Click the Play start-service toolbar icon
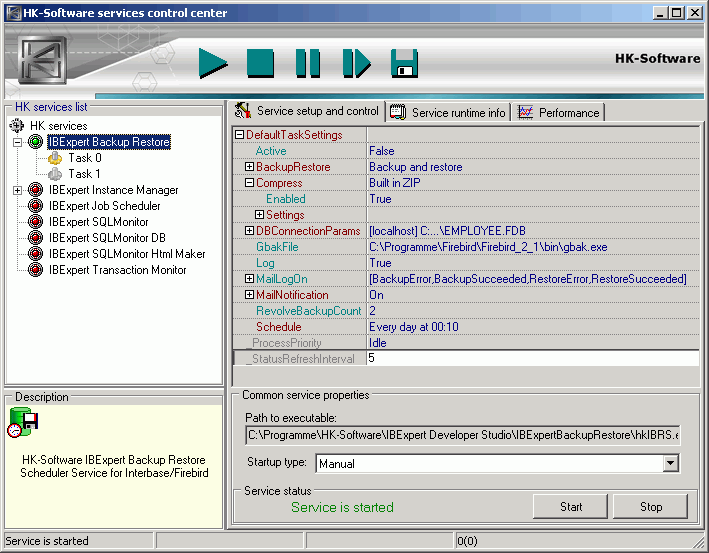 (213, 63)
